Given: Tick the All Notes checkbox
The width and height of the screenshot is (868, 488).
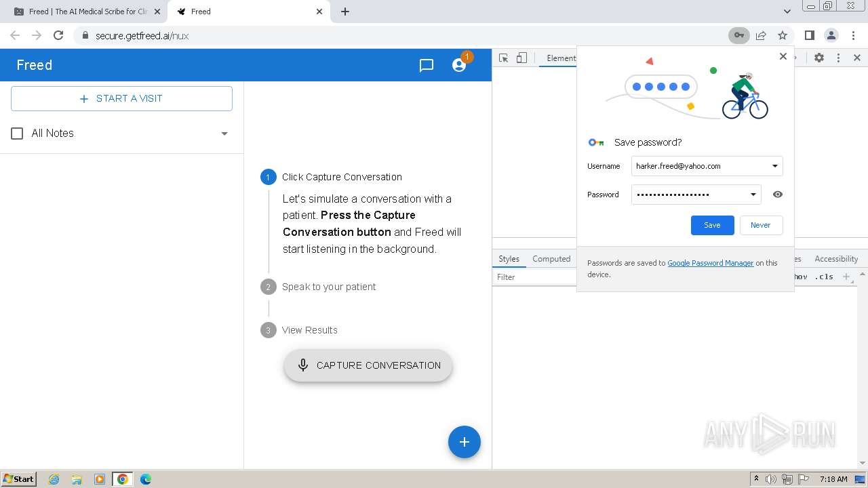Looking at the screenshot, I should (17, 134).
